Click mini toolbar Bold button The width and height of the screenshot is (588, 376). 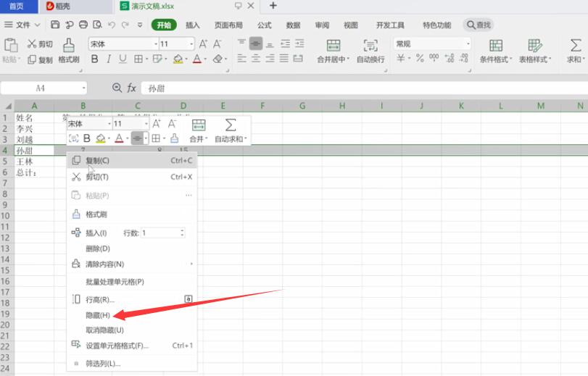pos(86,138)
